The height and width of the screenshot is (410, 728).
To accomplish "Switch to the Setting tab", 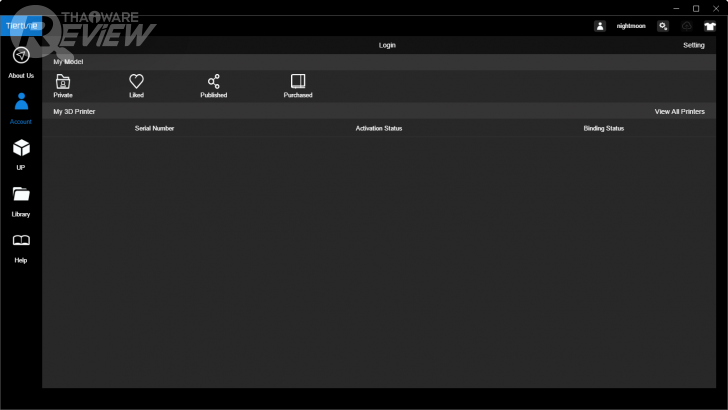I will coord(694,45).
